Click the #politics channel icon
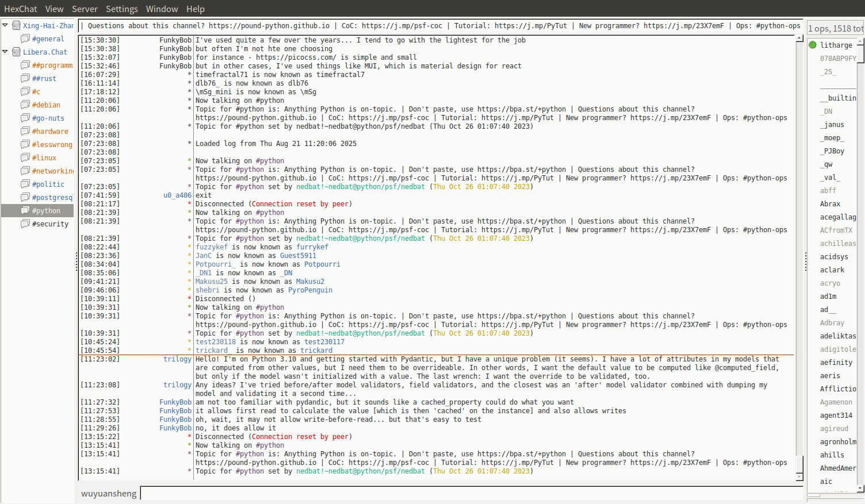The height and width of the screenshot is (504, 865). [25, 184]
